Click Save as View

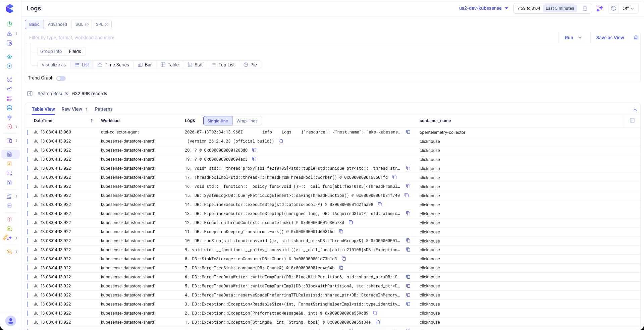pyautogui.click(x=610, y=38)
